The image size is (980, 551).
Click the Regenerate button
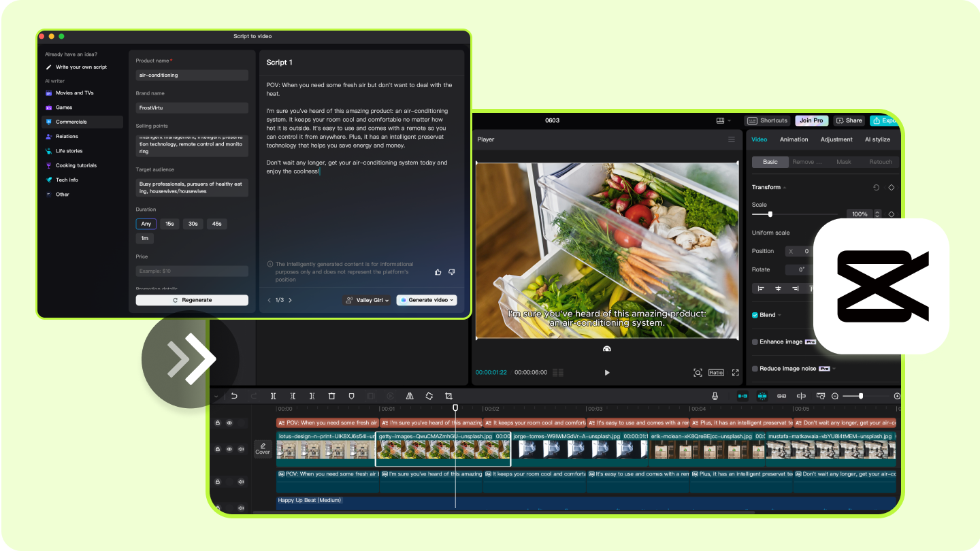[192, 300]
